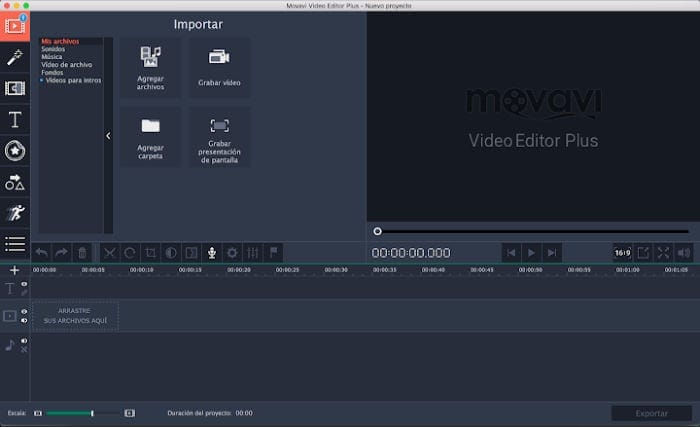Viewport: 700px width, 427px height.
Task: Click the color adjustment icon
Action: tap(171, 253)
